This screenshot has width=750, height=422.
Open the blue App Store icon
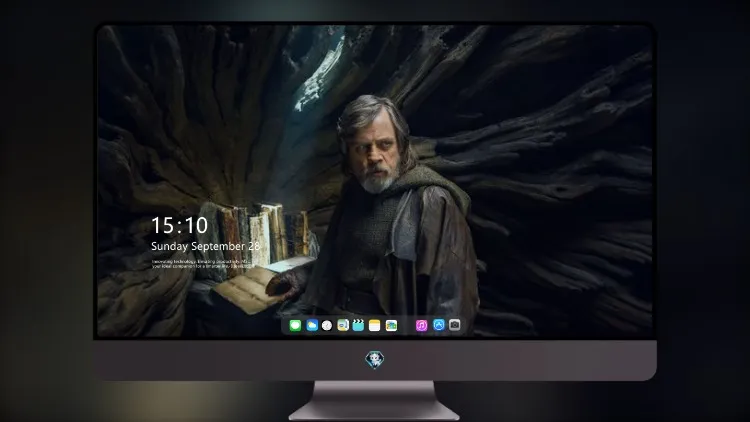point(439,325)
